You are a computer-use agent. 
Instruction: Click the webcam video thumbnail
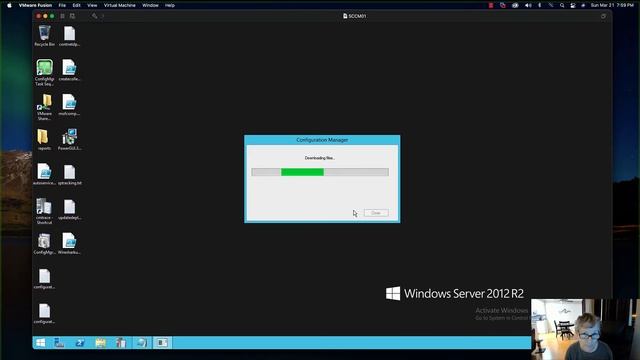[x=585, y=329]
